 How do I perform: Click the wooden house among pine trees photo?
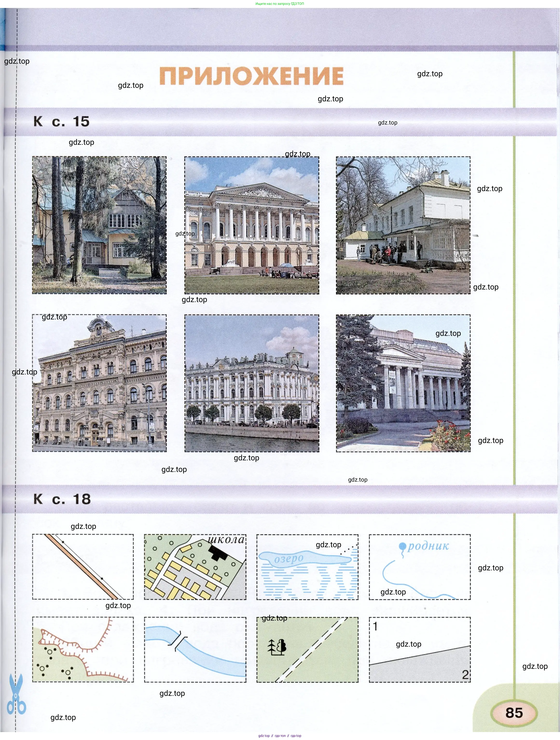pos(99,225)
